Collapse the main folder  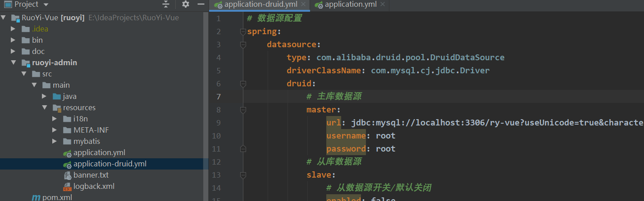(x=34, y=85)
